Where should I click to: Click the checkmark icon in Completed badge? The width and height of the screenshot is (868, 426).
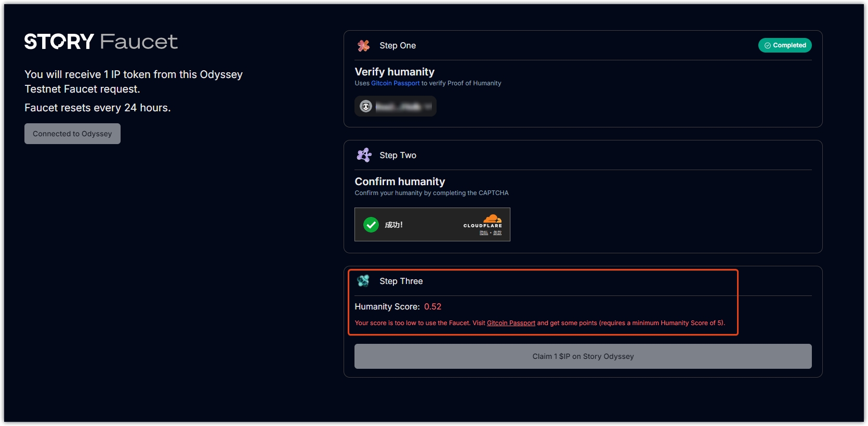(767, 46)
